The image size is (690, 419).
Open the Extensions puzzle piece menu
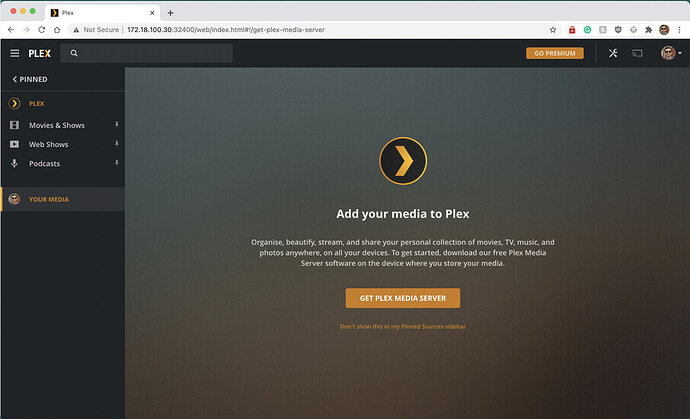(x=649, y=29)
